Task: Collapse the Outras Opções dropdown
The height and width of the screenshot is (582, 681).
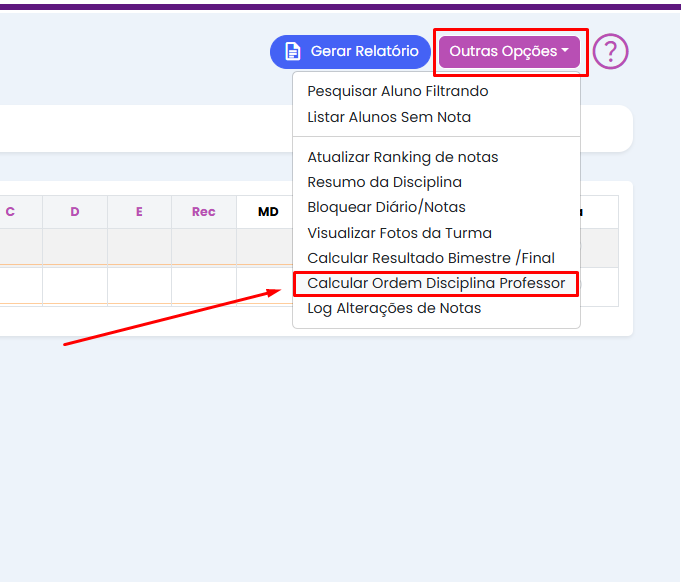Action: [509, 52]
